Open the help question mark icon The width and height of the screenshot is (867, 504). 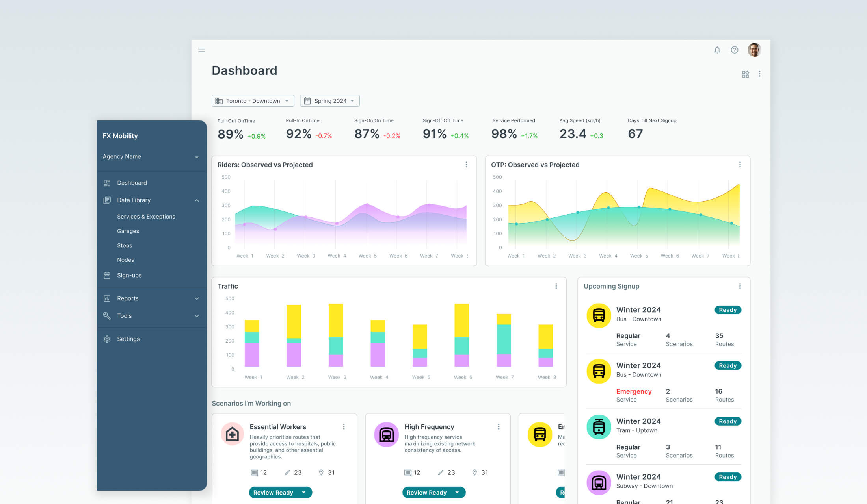click(x=735, y=50)
